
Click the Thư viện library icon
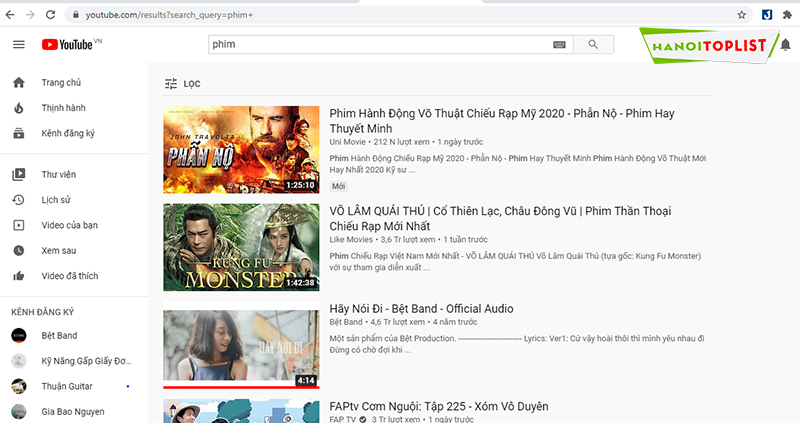[x=19, y=174]
